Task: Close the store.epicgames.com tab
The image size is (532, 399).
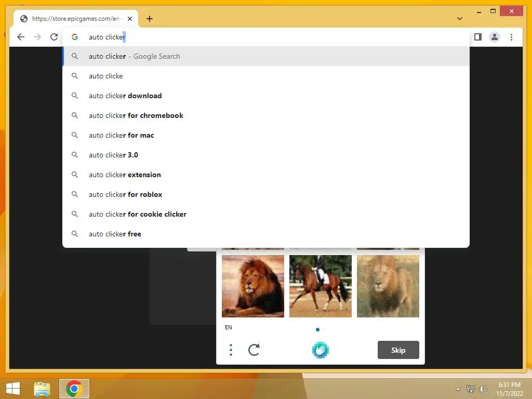Action: pyautogui.click(x=129, y=19)
